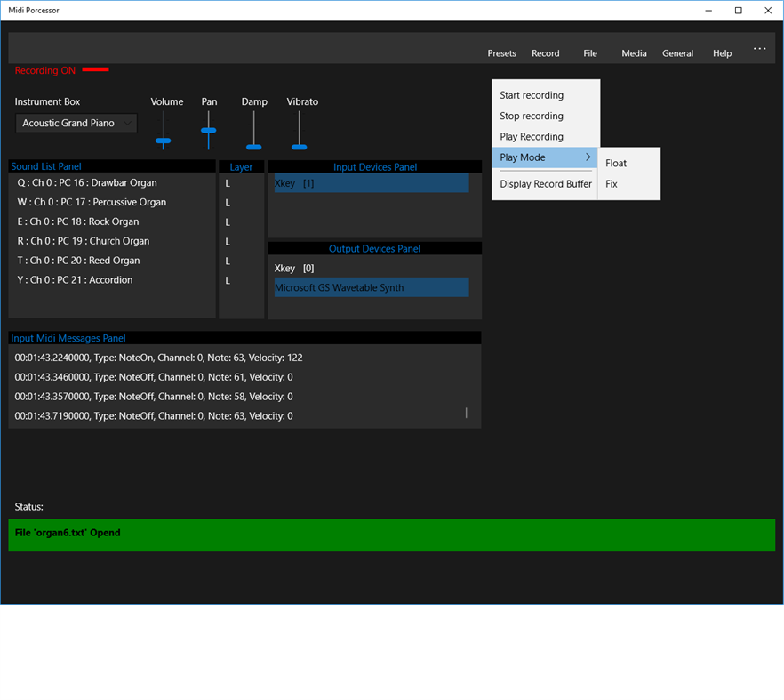Click the green 'organ6.txt' status message
The height and width of the screenshot is (700, 784).
[x=391, y=535]
